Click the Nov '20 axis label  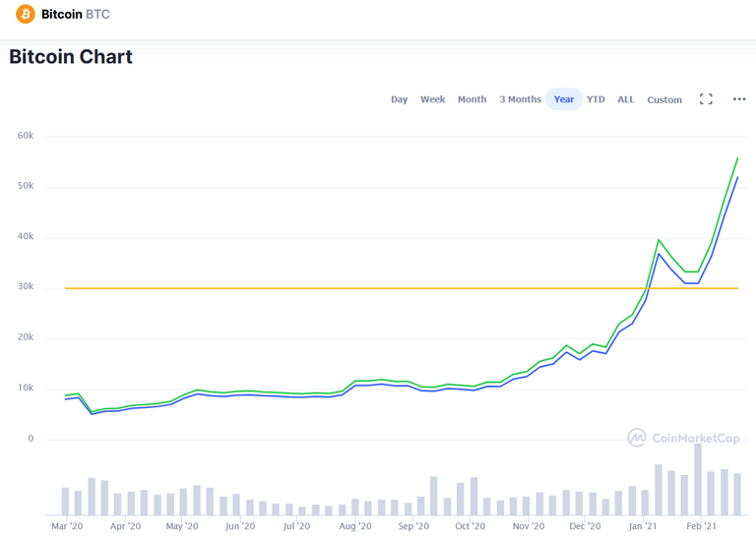(529, 526)
